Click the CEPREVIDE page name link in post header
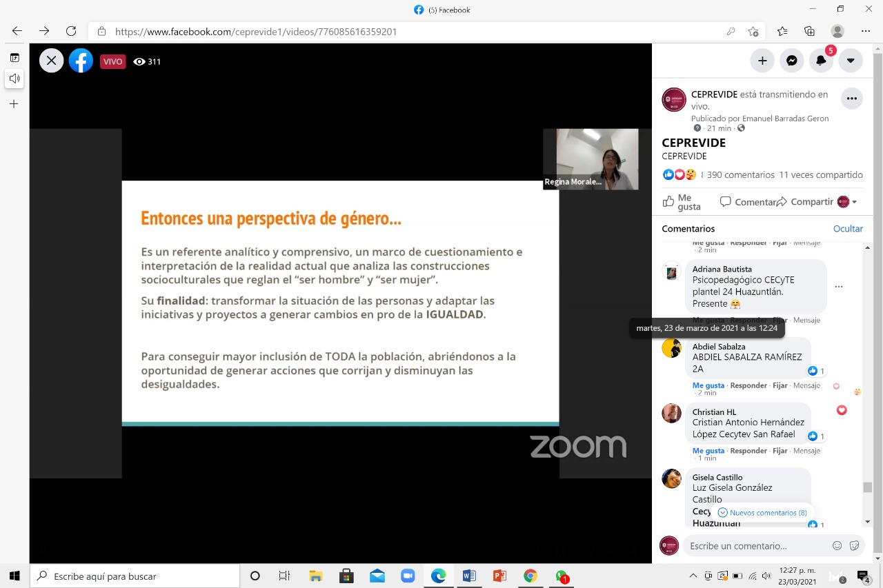The height and width of the screenshot is (588, 883). pyautogui.click(x=714, y=94)
